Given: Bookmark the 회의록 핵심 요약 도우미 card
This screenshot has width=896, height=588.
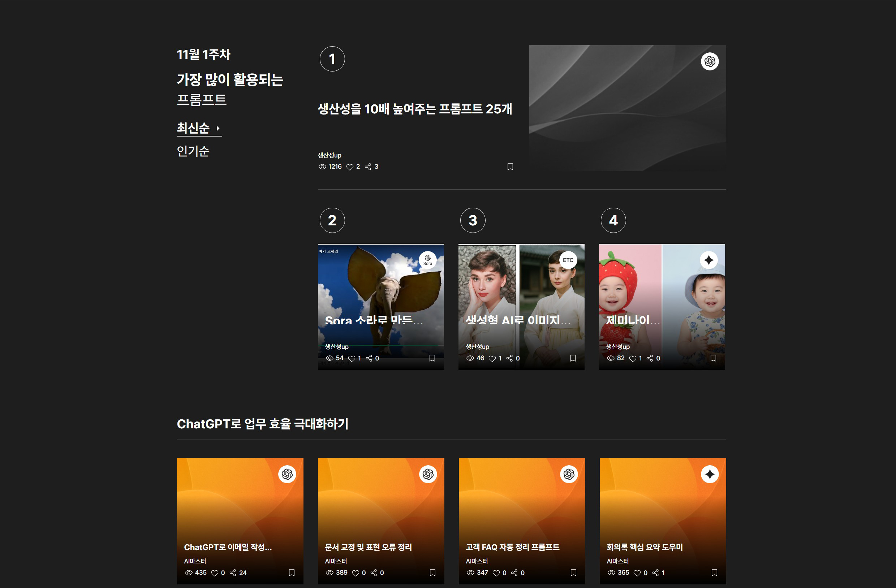Looking at the screenshot, I should click(714, 572).
